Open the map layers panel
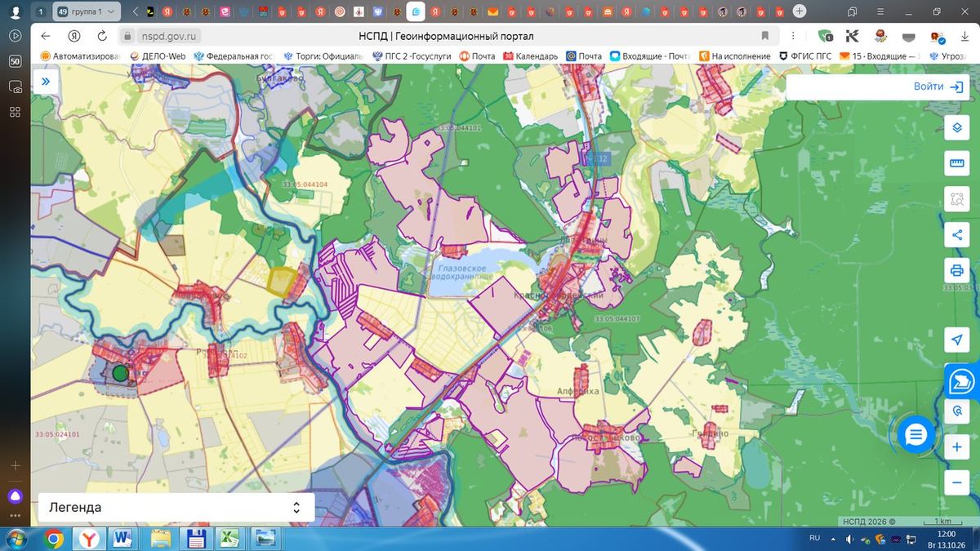 click(x=956, y=128)
